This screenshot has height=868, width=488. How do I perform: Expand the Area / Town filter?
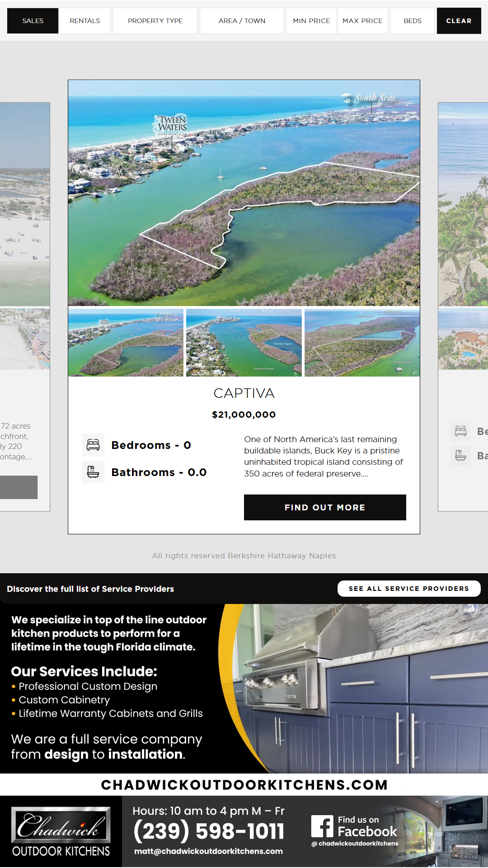click(x=242, y=21)
